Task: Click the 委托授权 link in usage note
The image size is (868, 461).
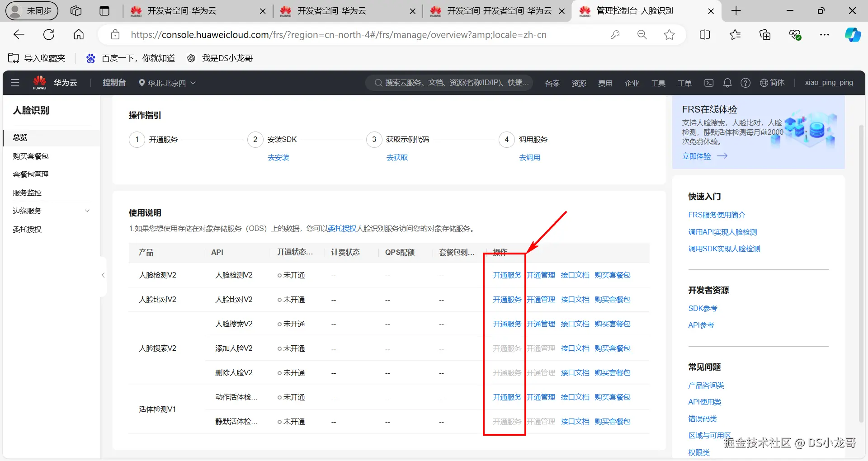Action: (342, 229)
